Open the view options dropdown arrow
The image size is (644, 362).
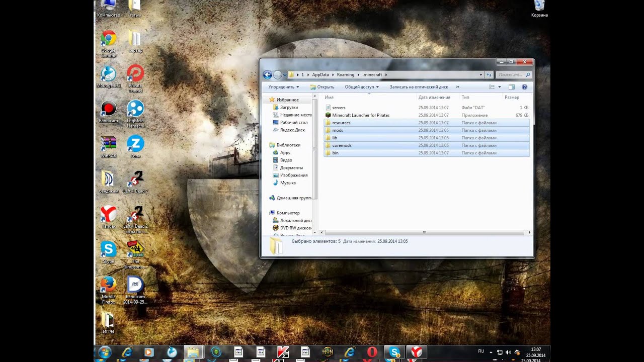[500, 87]
